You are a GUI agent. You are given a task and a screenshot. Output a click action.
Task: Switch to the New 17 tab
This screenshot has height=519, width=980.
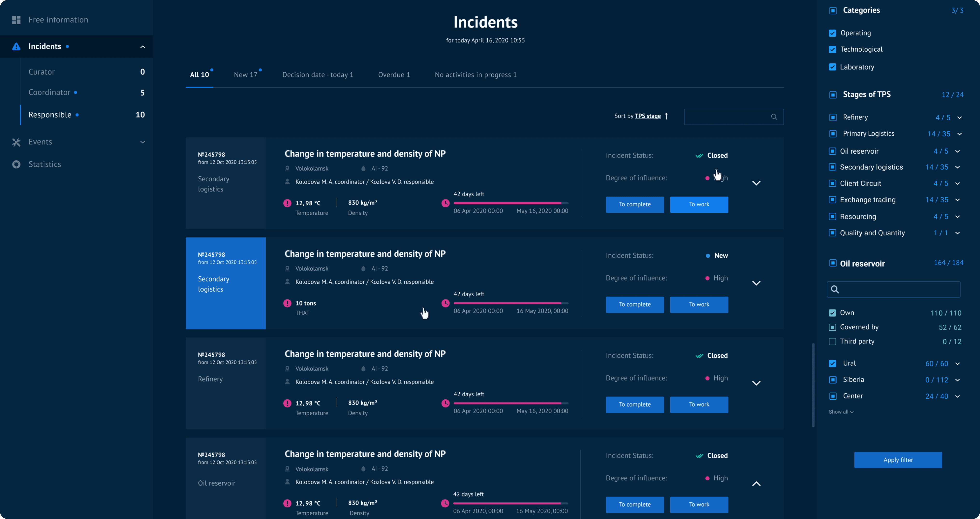click(x=245, y=75)
